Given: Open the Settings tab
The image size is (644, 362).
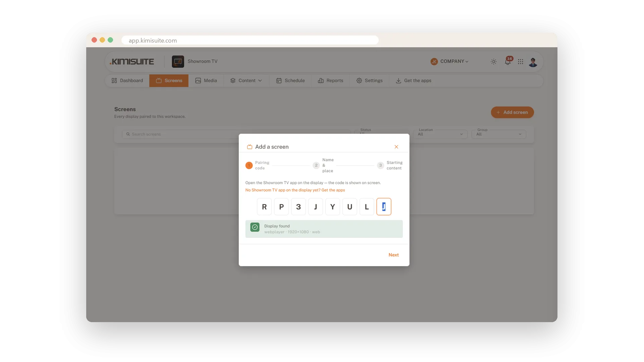Looking at the screenshot, I should 369,81.
